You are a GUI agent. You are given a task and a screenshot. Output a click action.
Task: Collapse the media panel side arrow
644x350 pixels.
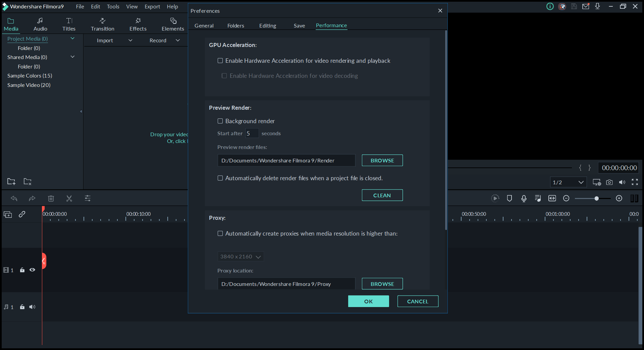point(81,111)
